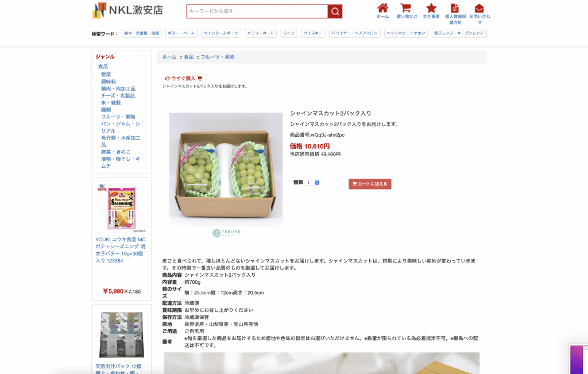Click the NKL激安店 logo
Screen dimensions: 588x374
click(127, 10)
